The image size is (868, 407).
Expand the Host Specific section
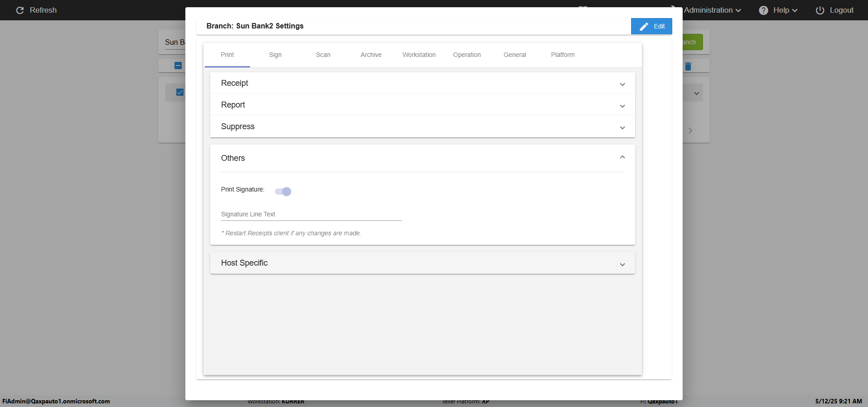tap(622, 264)
